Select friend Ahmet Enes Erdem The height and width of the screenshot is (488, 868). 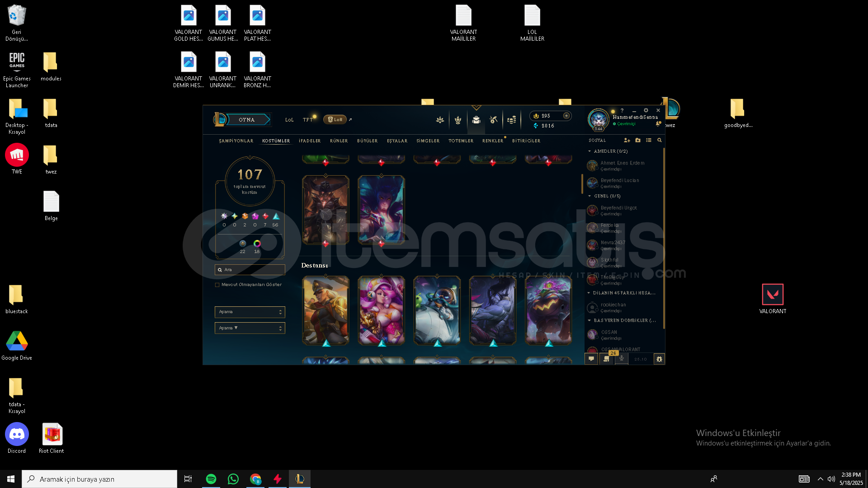[623, 166]
